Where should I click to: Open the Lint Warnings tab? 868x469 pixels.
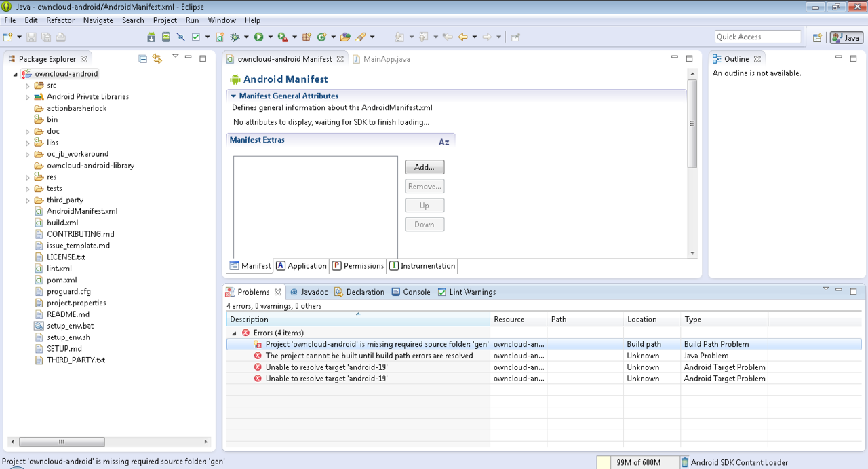[467, 292]
